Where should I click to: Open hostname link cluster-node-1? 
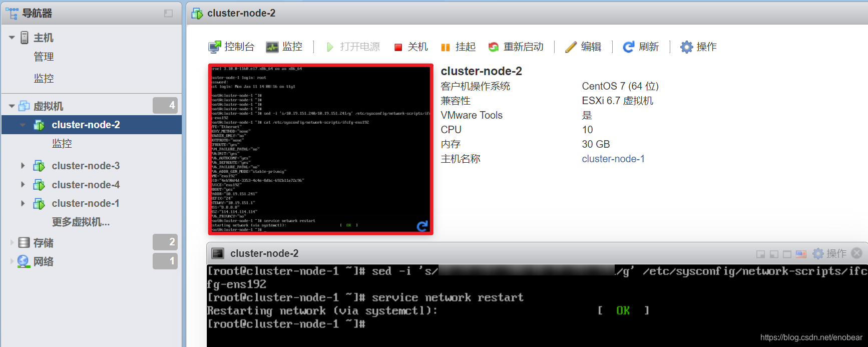pyautogui.click(x=613, y=159)
